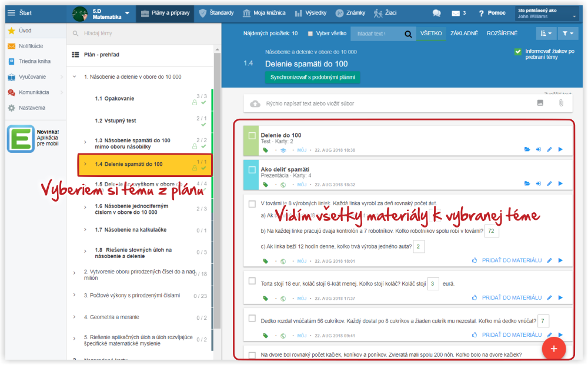Expand topic 1.3 Násobenie spamäti do 100
The width and height of the screenshot is (588, 365).
point(85,142)
